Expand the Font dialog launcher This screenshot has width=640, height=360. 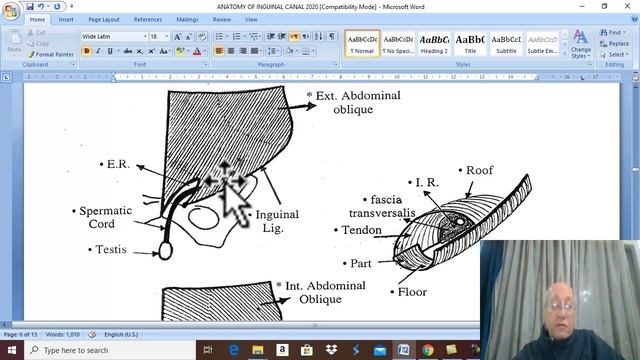coord(205,64)
